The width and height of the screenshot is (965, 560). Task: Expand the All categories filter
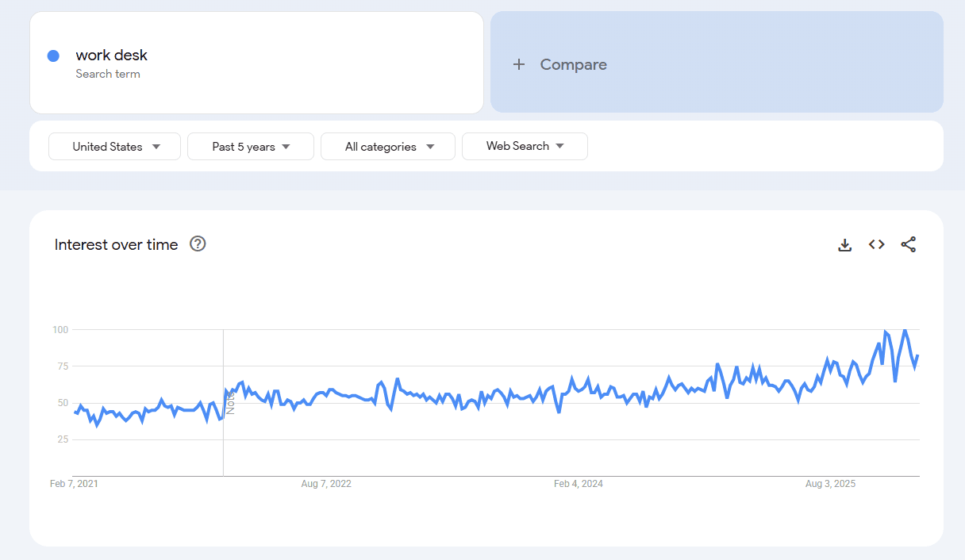coord(387,146)
